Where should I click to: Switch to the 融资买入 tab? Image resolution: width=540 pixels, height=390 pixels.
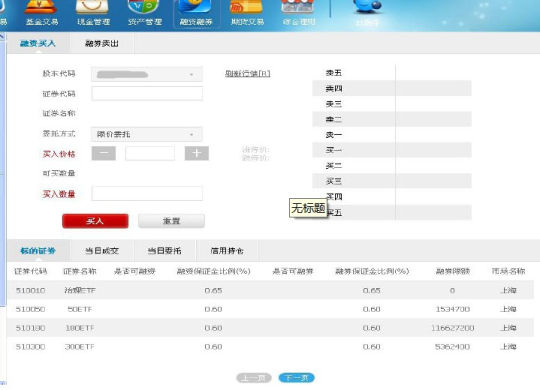click(38, 43)
